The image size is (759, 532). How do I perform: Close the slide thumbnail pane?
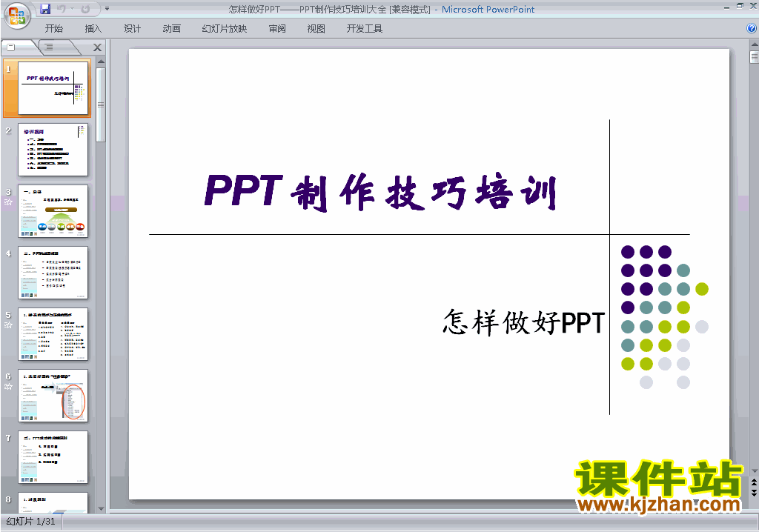97,47
